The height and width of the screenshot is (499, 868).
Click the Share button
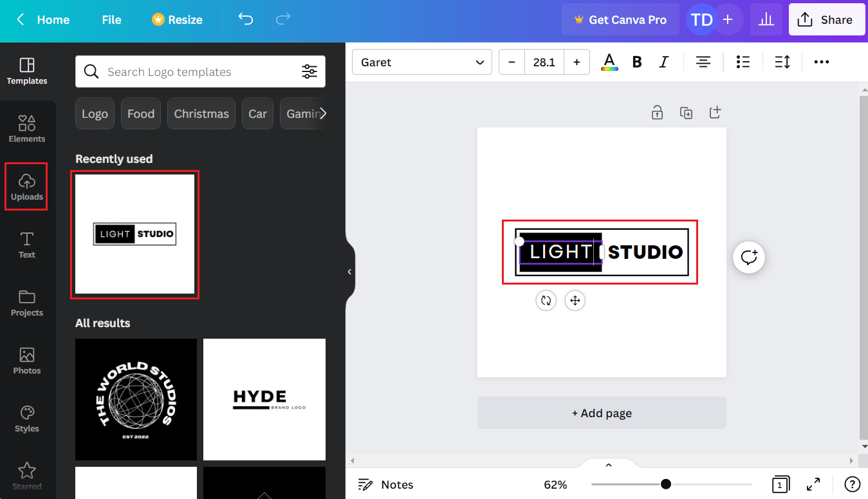coord(826,20)
